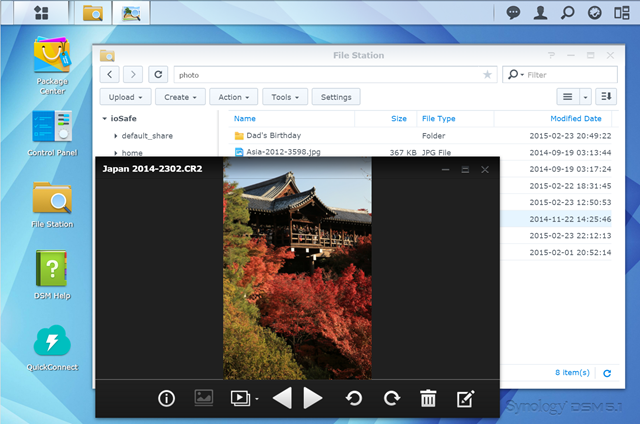640x424 pixels.
Task: Advance to the next photo
Action: coord(313,398)
